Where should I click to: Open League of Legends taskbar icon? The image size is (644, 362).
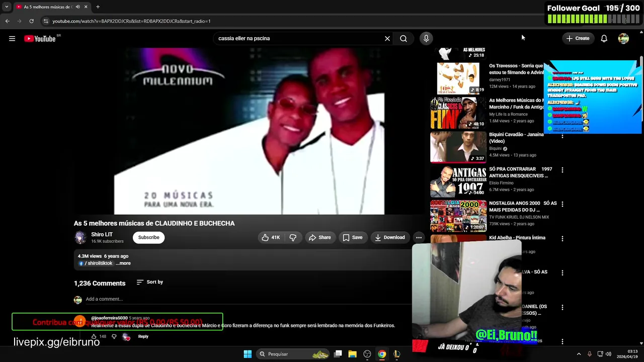click(396, 354)
